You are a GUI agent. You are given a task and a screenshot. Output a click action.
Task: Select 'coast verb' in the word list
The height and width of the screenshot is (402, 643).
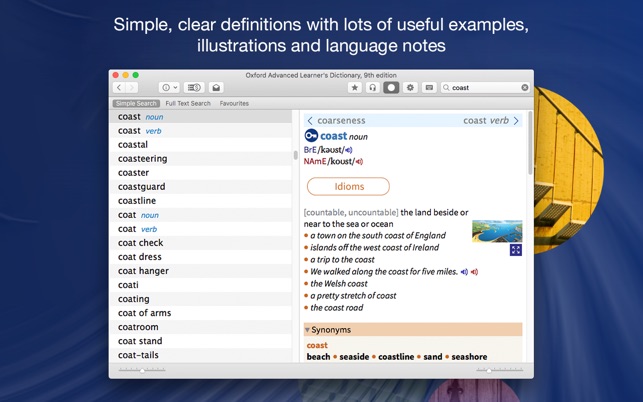click(x=201, y=131)
